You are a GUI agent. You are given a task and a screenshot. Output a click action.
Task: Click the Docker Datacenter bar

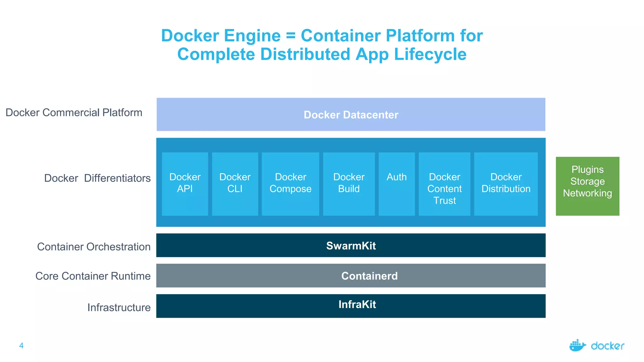coord(351,114)
